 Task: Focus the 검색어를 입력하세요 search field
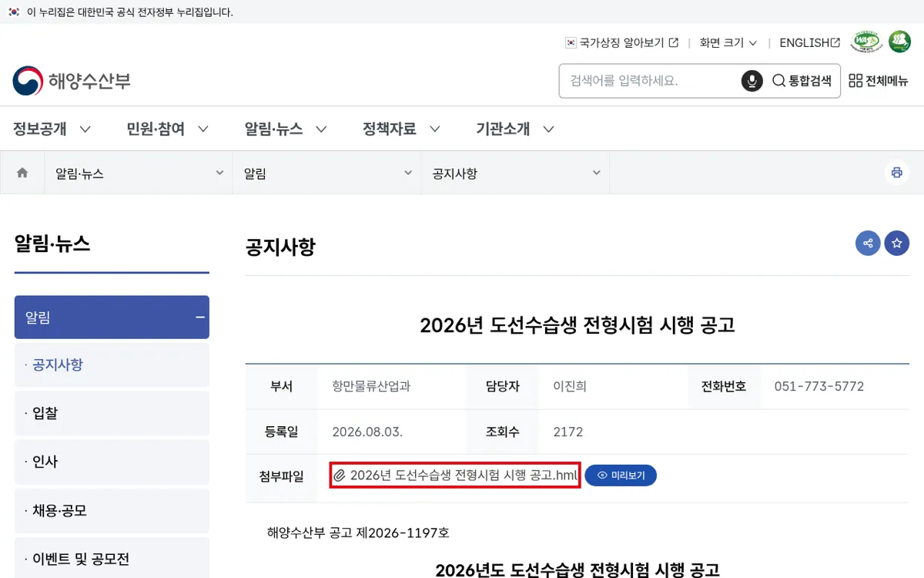(x=651, y=81)
